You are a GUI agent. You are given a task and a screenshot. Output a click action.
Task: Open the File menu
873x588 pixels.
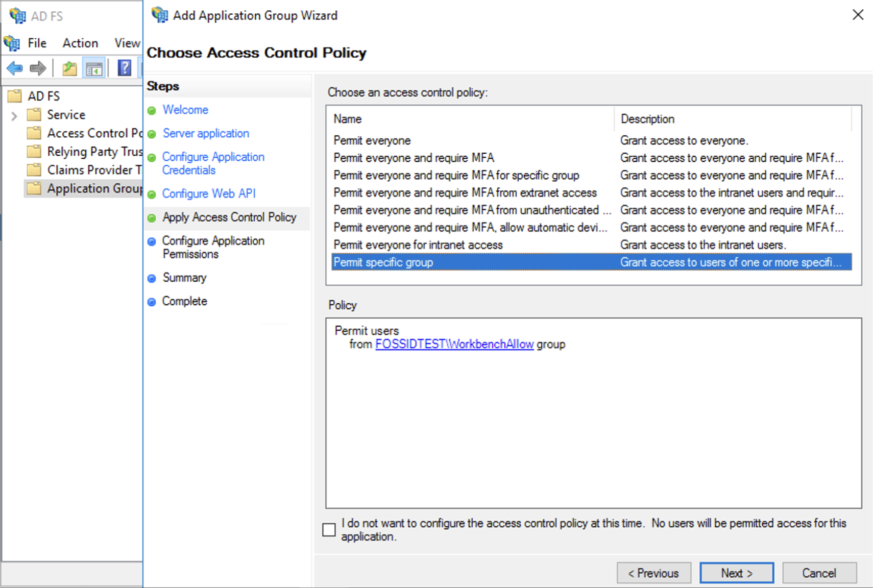[37, 43]
